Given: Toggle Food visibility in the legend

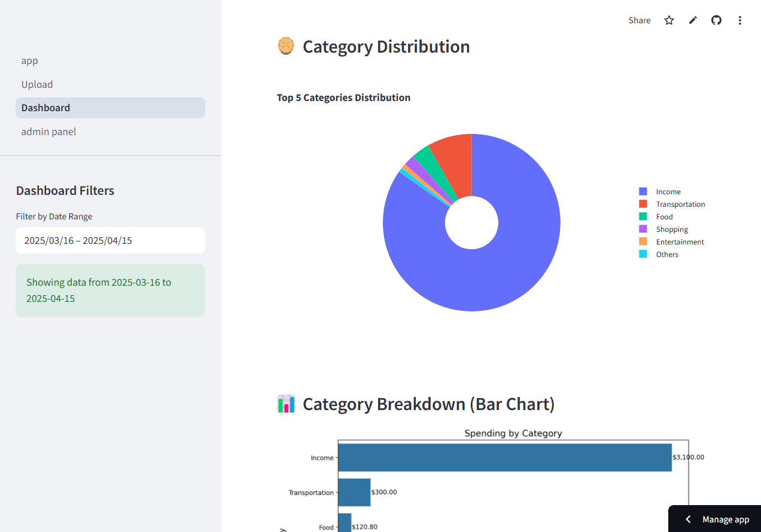Looking at the screenshot, I should click(x=664, y=216).
